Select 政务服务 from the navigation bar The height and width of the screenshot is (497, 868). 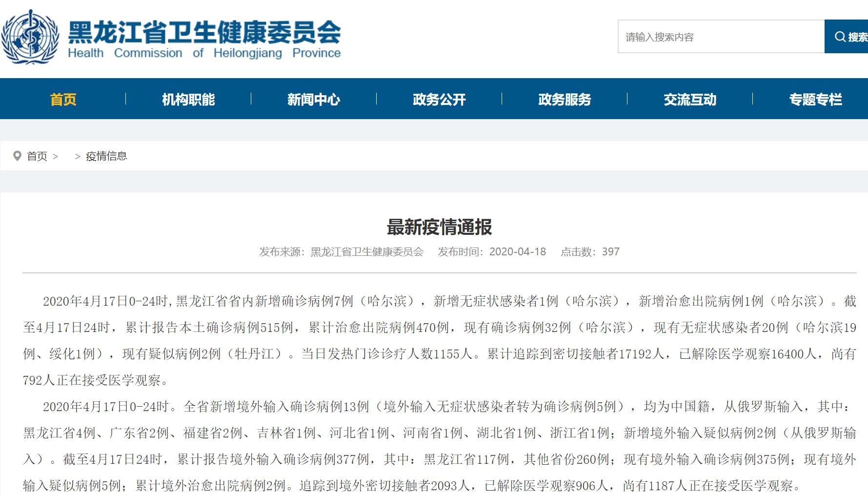pyautogui.click(x=565, y=100)
